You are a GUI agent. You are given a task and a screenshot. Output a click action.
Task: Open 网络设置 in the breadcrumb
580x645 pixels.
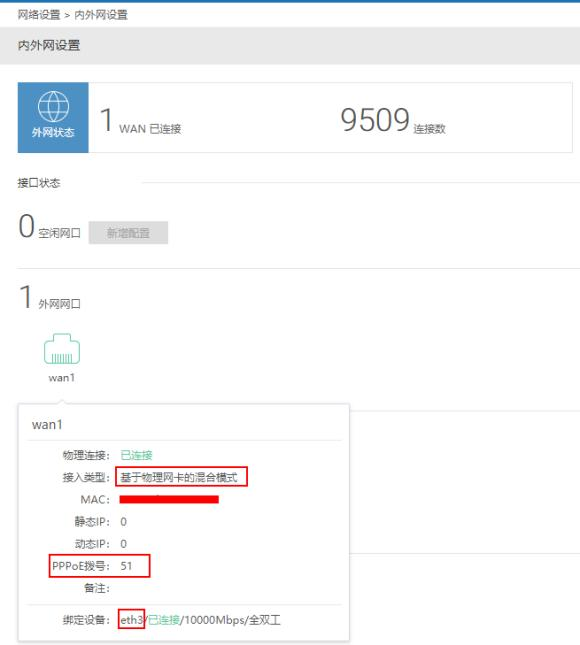click(39, 15)
